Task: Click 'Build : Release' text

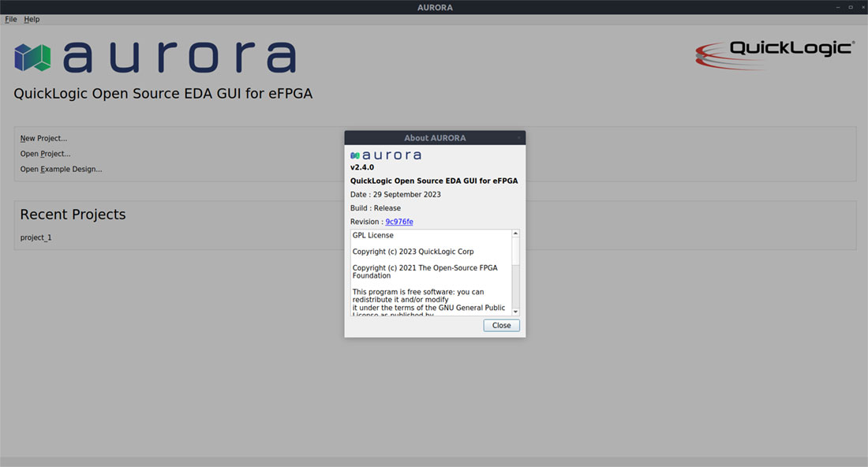Action: pos(376,208)
